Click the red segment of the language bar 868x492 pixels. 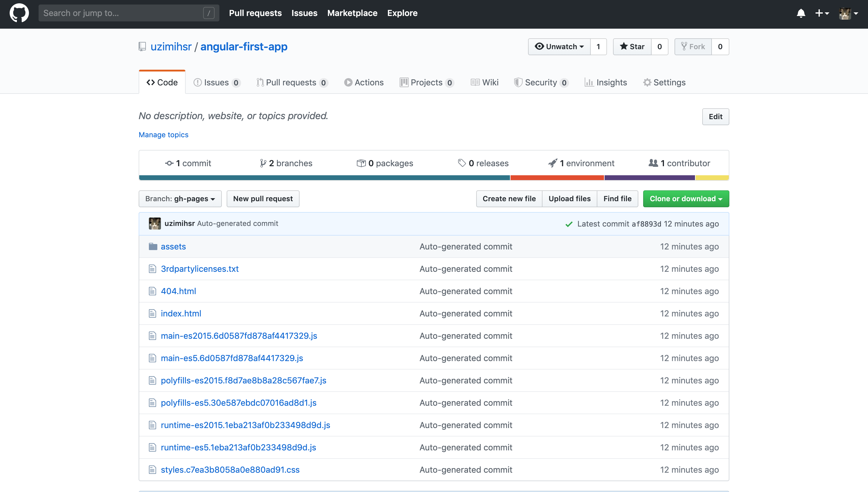pos(557,178)
